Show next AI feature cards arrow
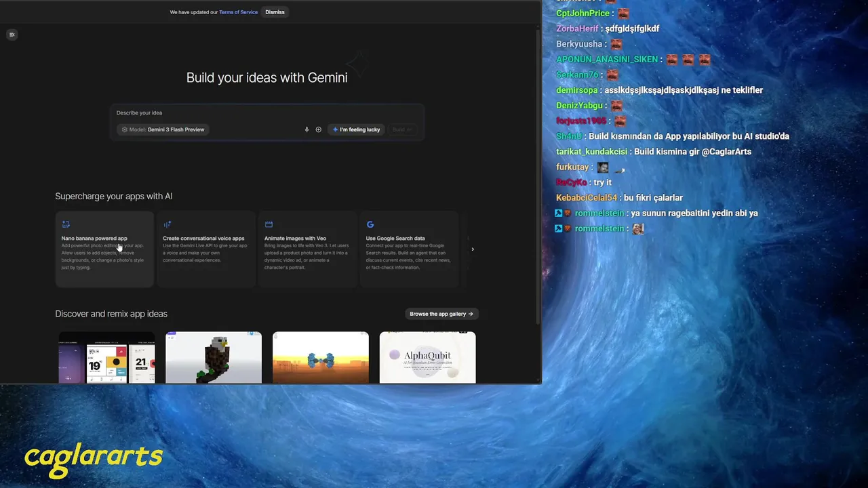The image size is (868, 488). 473,249
